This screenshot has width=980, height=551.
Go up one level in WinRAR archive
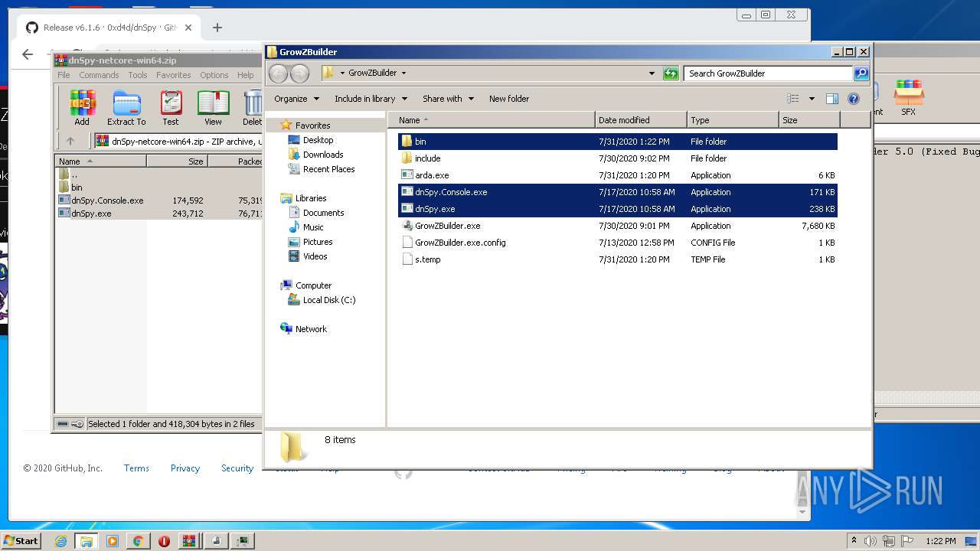70,141
